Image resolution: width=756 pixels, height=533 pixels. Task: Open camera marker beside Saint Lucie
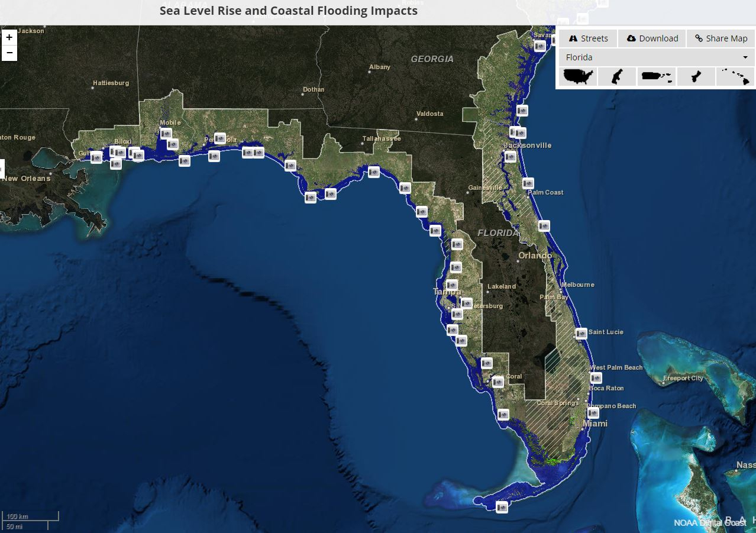(x=581, y=333)
